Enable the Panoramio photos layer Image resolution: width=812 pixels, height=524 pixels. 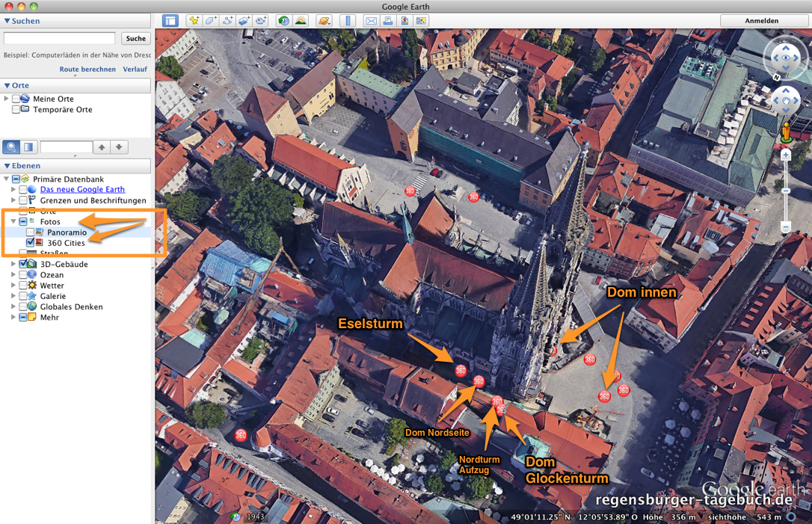30,232
